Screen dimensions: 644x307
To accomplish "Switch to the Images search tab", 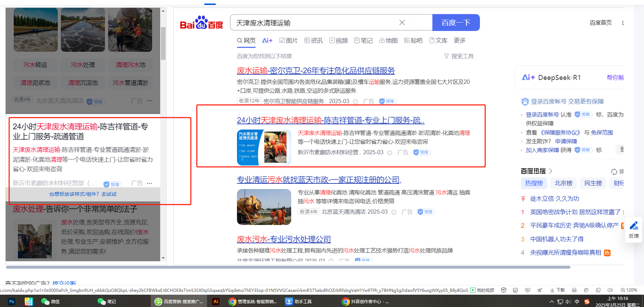I will click(x=288, y=40).
